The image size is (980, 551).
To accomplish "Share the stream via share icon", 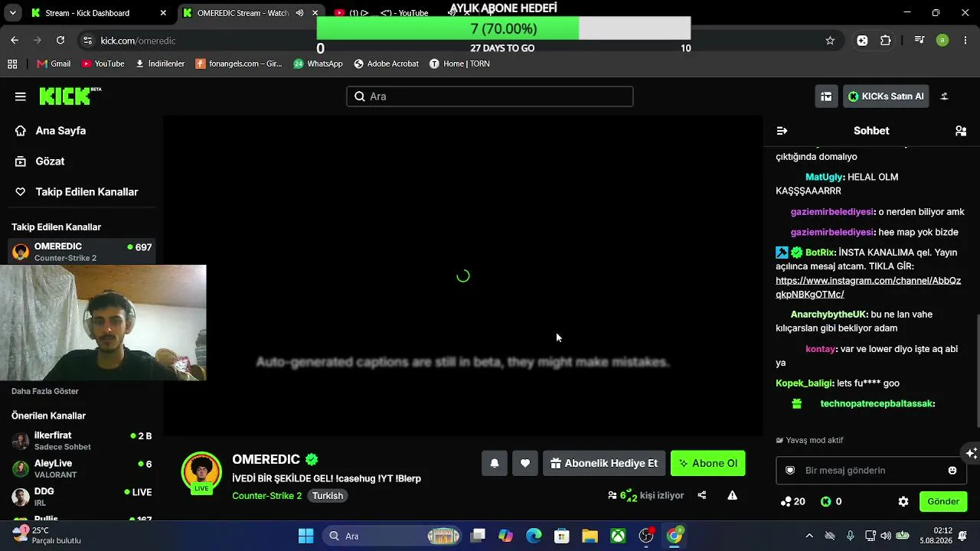I will (702, 495).
